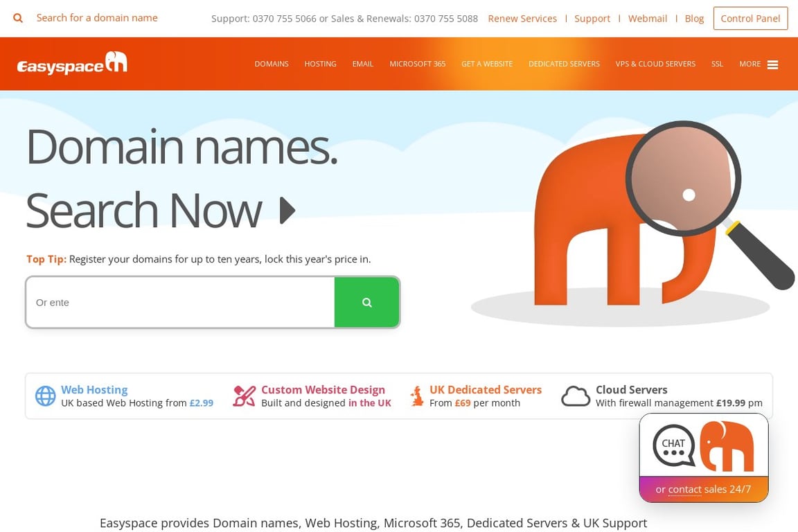Open the SSL menu
Image resolution: width=798 pixels, height=532 pixels.
click(x=717, y=64)
